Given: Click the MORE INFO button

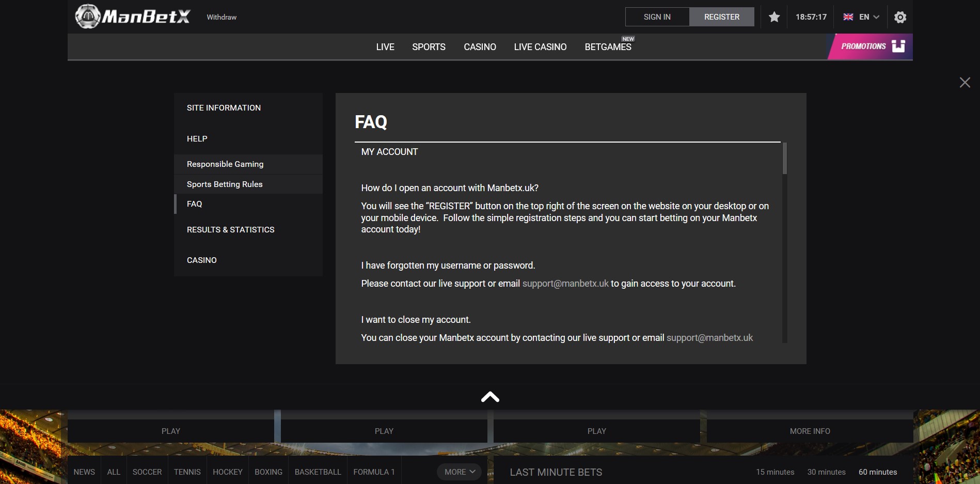Looking at the screenshot, I should [810, 431].
